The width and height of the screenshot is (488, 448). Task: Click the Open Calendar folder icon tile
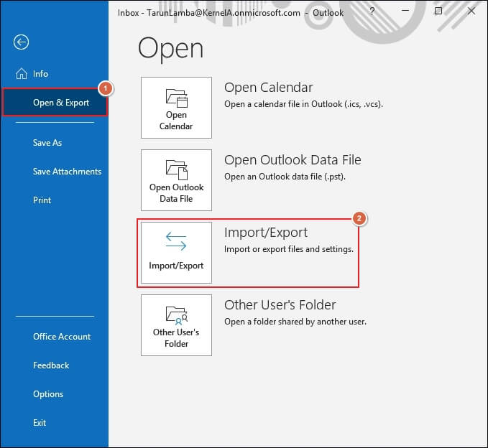176,108
